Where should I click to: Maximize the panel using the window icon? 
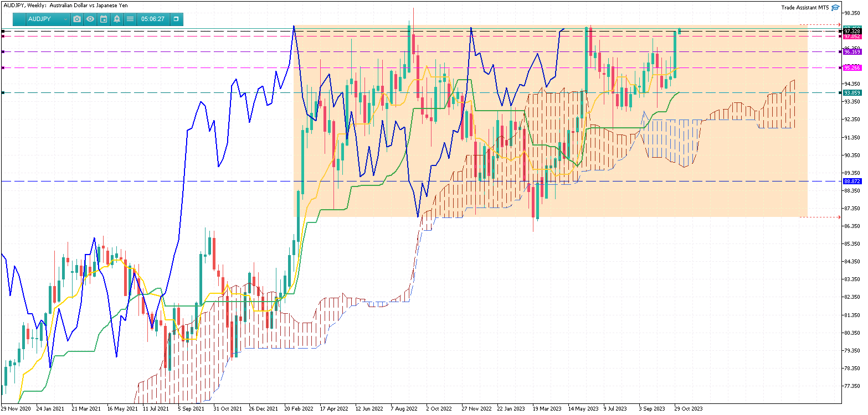tap(176, 19)
